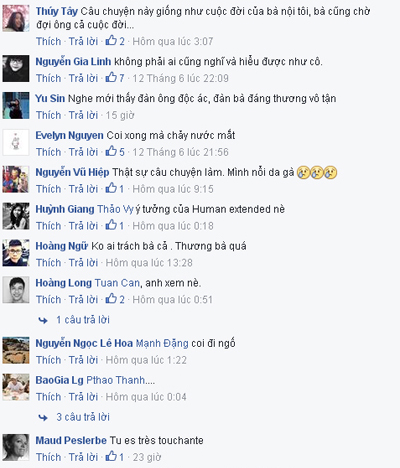400x468 pixels.
Task: View the like count on Nguyễn Vũ Hiệp's comment
Action: point(115,189)
